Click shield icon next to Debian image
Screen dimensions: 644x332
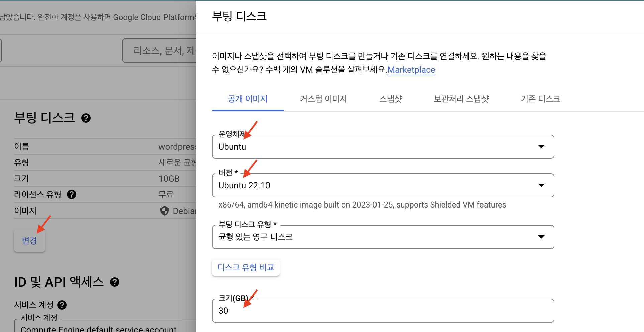(x=165, y=211)
